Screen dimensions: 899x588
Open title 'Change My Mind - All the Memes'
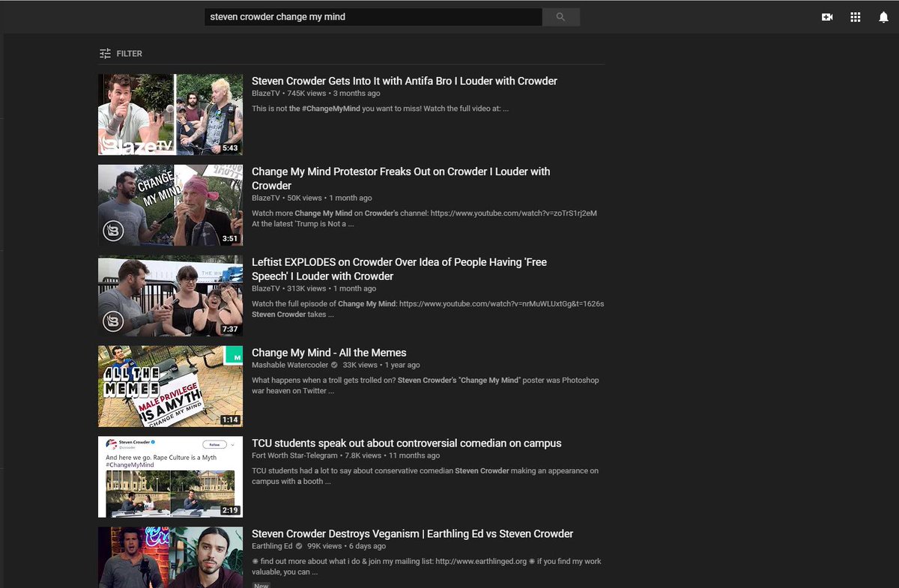pos(329,353)
